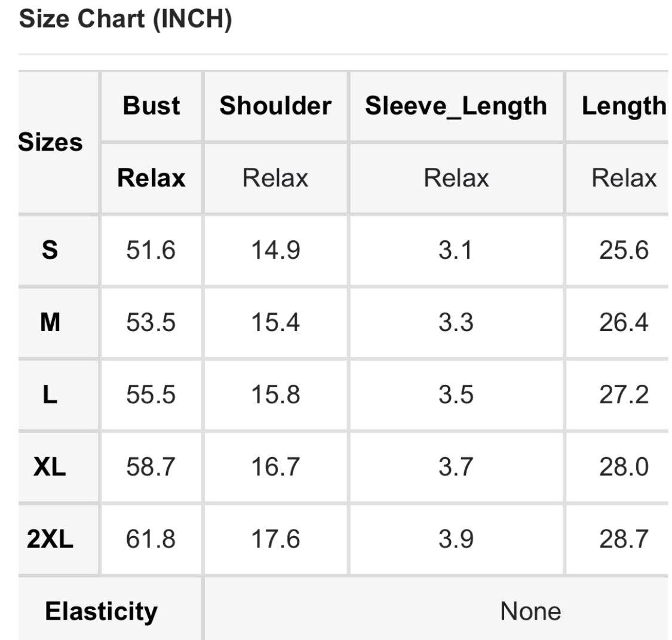Viewport: 672px width, 640px height.
Task: Select the bold Relax label under Bust
Action: [x=151, y=178]
